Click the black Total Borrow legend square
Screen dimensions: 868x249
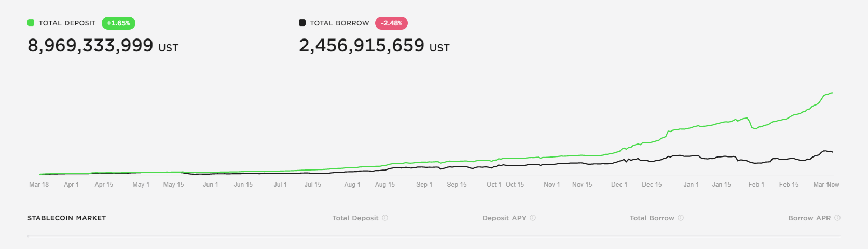point(302,23)
